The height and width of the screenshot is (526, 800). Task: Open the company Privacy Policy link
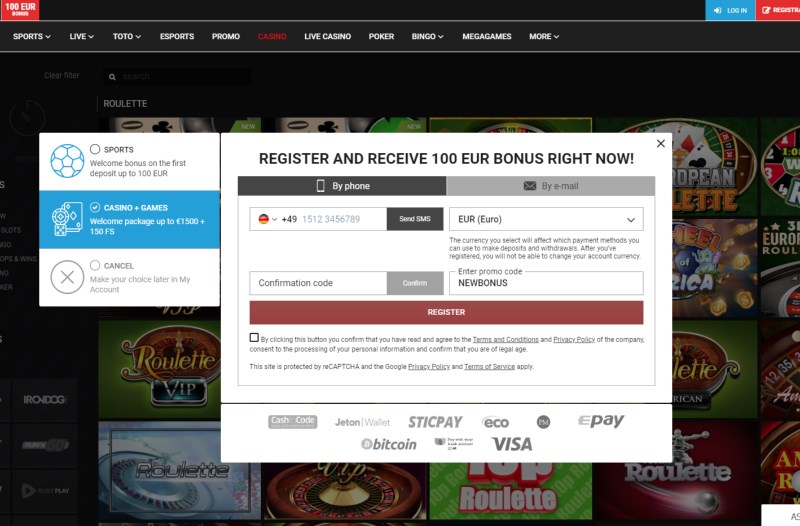(574, 339)
